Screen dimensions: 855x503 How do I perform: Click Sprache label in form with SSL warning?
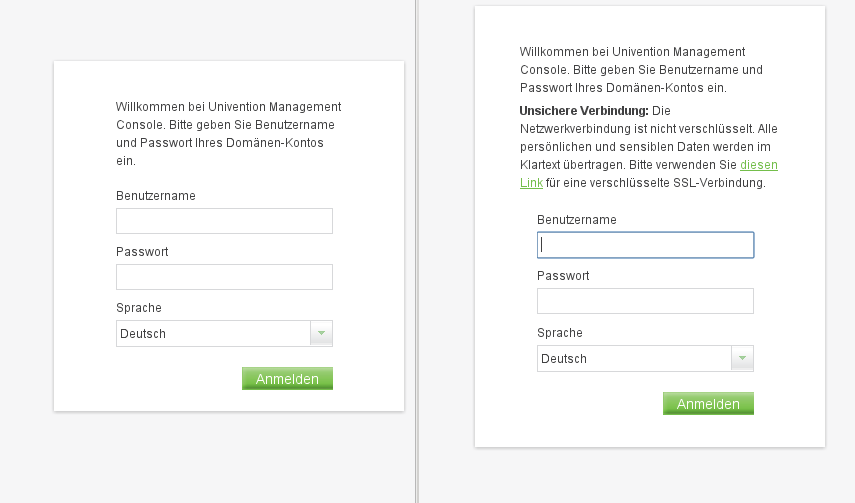point(560,332)
